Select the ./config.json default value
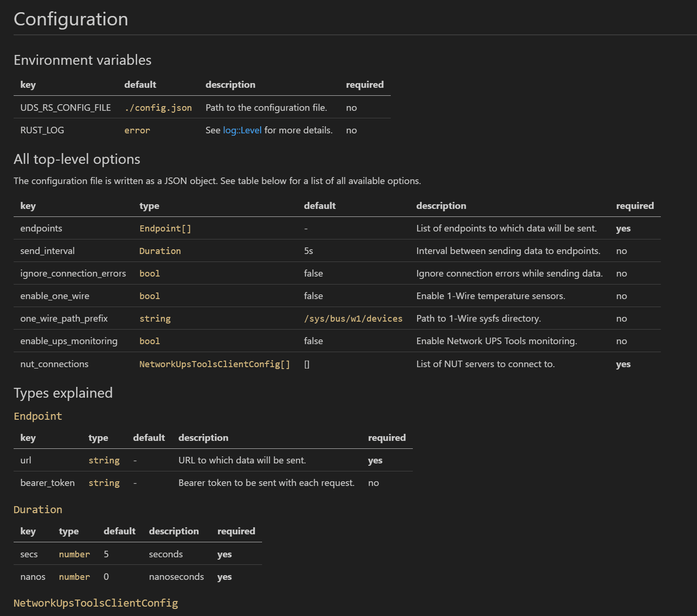Viewport: 697px width, 616px height. 158,108
